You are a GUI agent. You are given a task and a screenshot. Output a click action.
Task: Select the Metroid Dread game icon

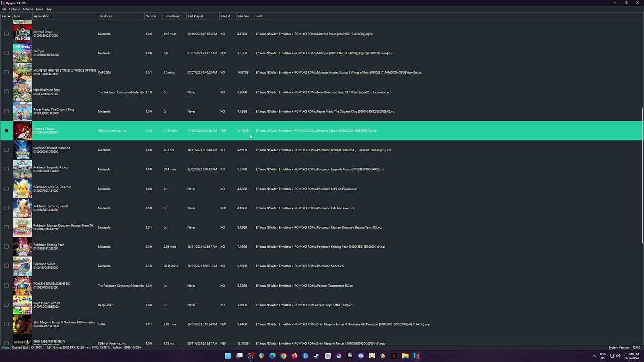point(23,34)
